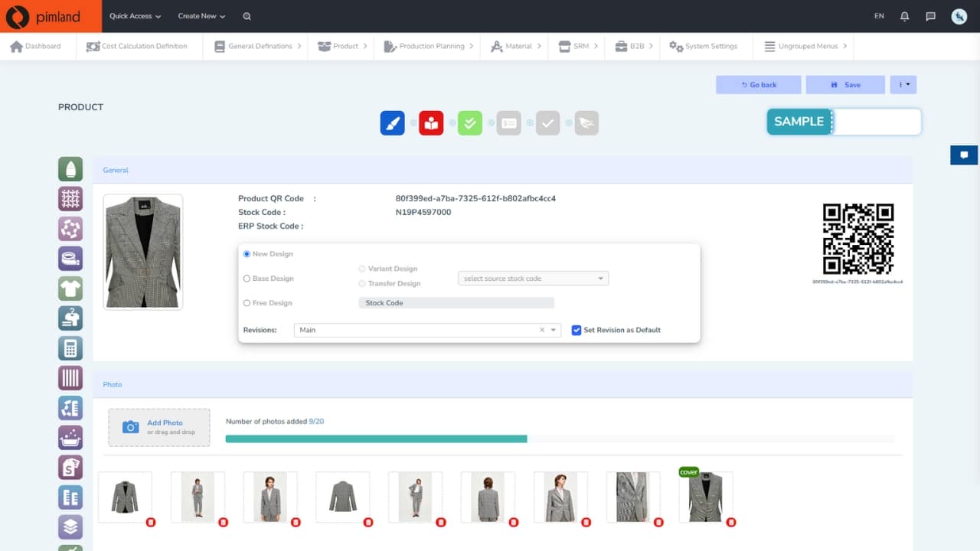Expand the Revisions dropdown showing Main
The image size is (980, 551).
(x=554, y=331)
